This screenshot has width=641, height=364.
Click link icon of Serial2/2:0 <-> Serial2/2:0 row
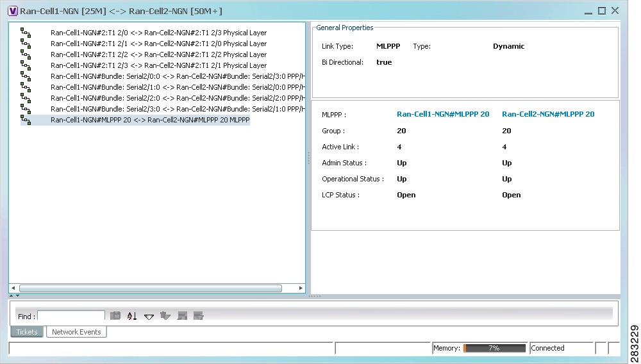click(26, 98)
